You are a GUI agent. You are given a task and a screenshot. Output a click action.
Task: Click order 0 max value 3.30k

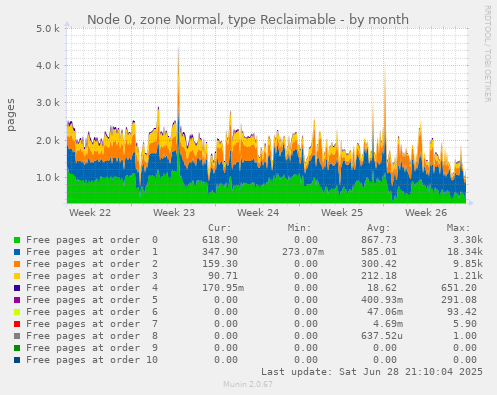click(468, 240)
